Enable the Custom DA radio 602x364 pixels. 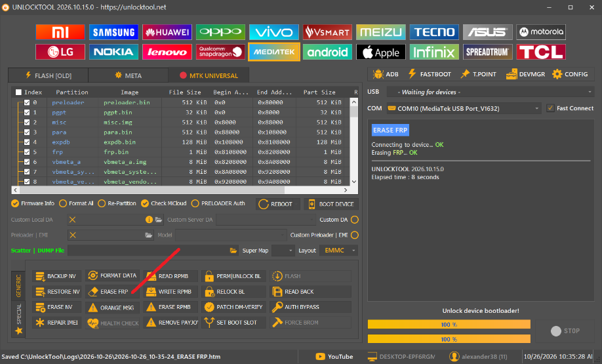point(355,220)
